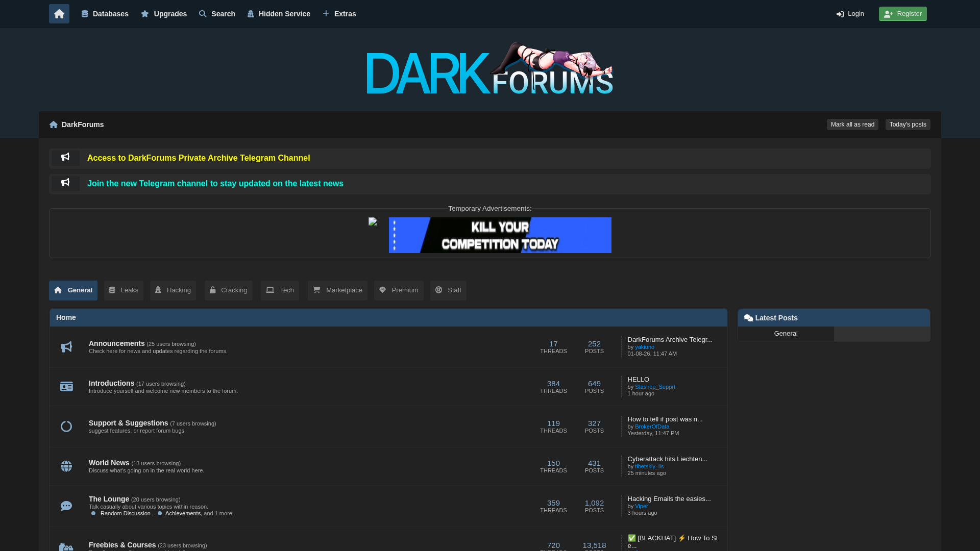Click the Login link
980x551 pixels.
click(850, 14)
